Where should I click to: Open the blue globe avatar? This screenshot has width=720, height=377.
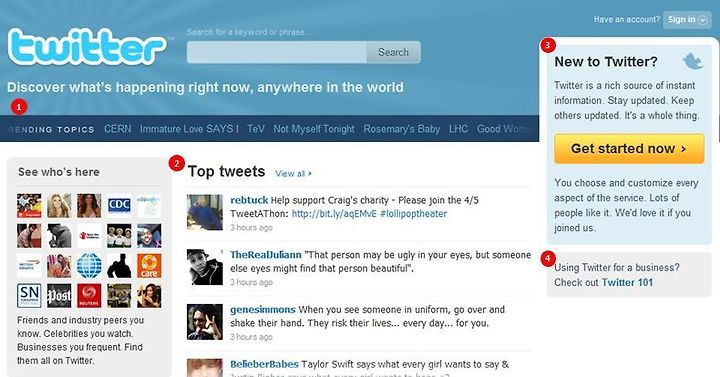pyautogui.click(x=89, y=266)
